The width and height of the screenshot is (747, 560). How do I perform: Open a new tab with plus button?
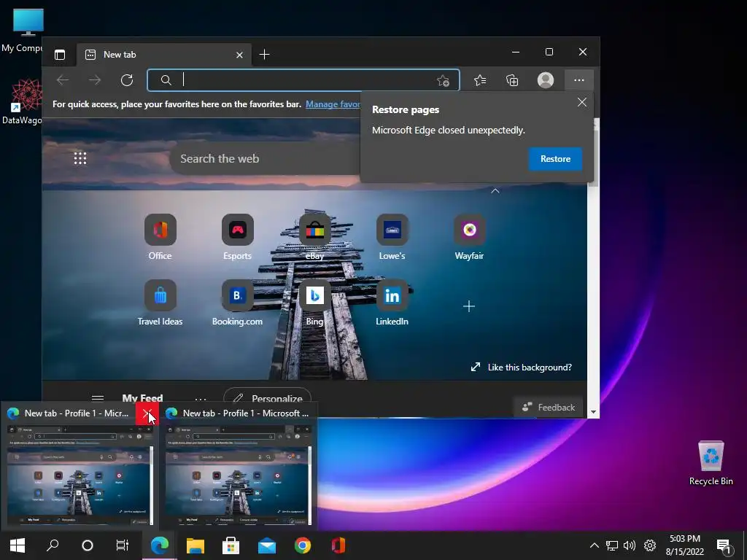pos(264,54)
